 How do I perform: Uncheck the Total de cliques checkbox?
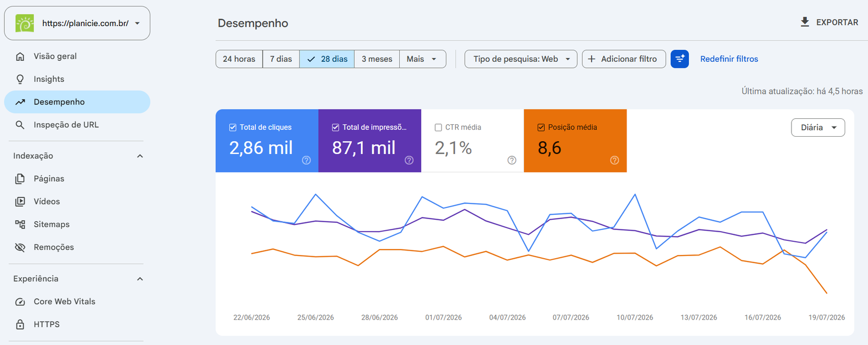click(233, 127)
